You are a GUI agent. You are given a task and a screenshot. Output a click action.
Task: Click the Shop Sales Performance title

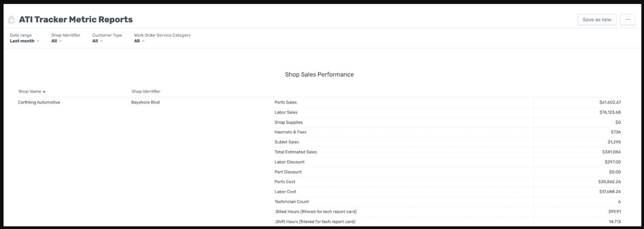pyautogui.click(x=319, y=74)
